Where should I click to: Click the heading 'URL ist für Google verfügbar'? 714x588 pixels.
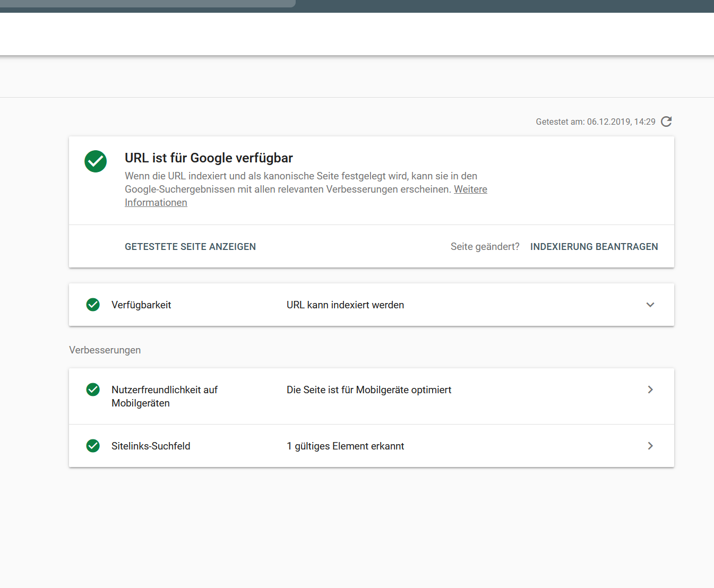point(209,158)
